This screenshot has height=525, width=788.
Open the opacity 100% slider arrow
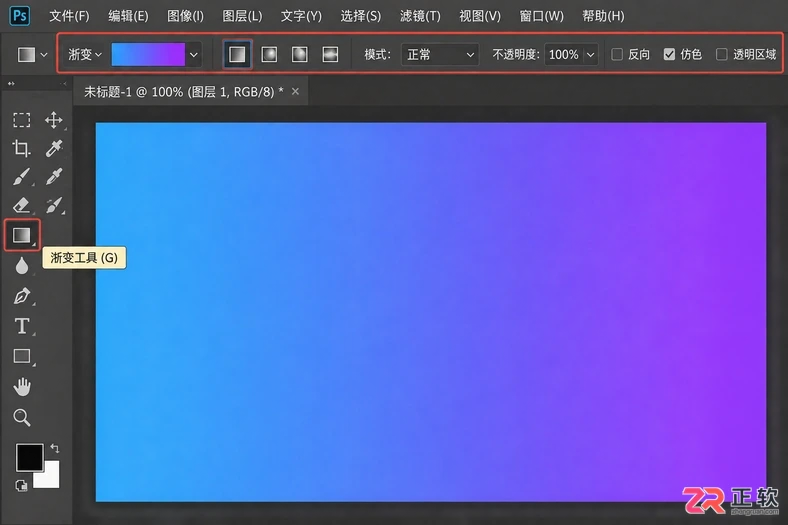pos(591,54)
